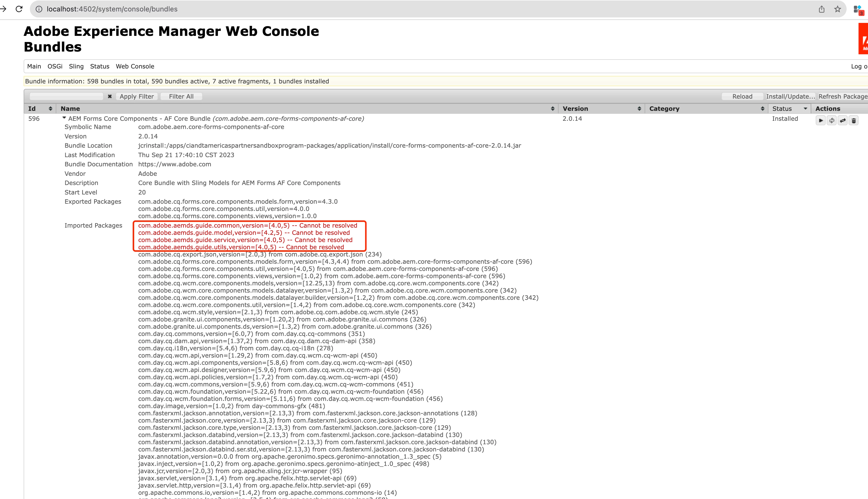Viewport: 868px width, 499px height.
Task: Sort bundles by Id column
Action: point(50,109)
